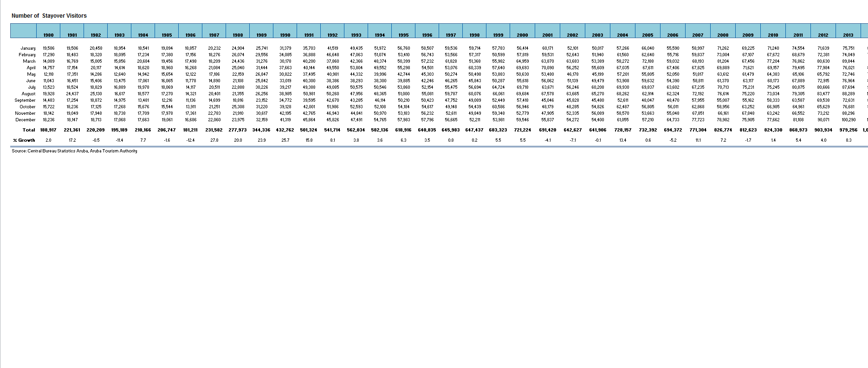Image resolution: width=868 pixels, height=368 pixels.
Task: Select the September row label
Action: tap(25, 100)
